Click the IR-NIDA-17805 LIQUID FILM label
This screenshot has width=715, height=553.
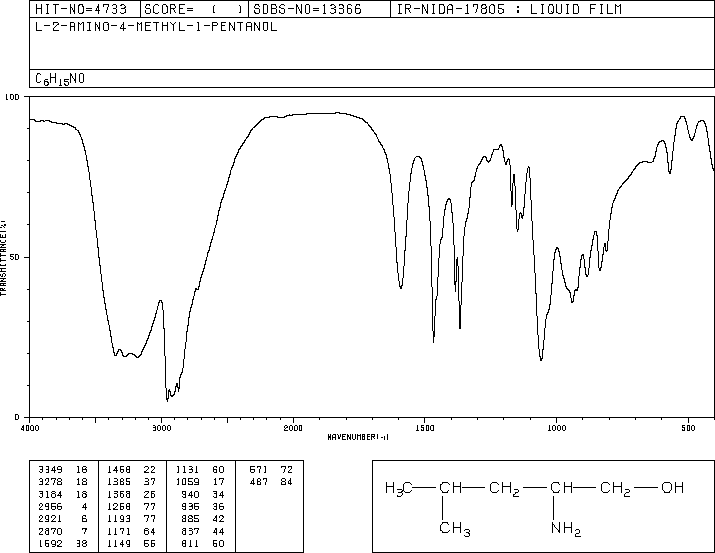[509, 9]
